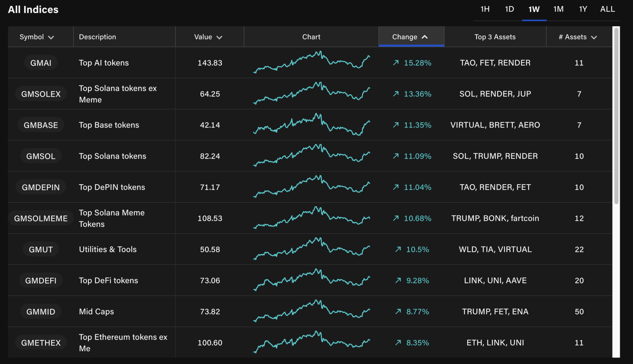This screenshot has height=364, width=633.
Task: Click the 108.53 value cell
Action: coord(210,218)
